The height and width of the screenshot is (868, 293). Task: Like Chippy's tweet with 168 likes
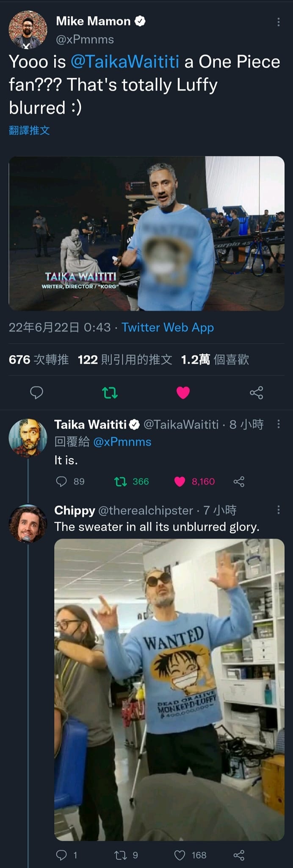(x=180, y=855)
